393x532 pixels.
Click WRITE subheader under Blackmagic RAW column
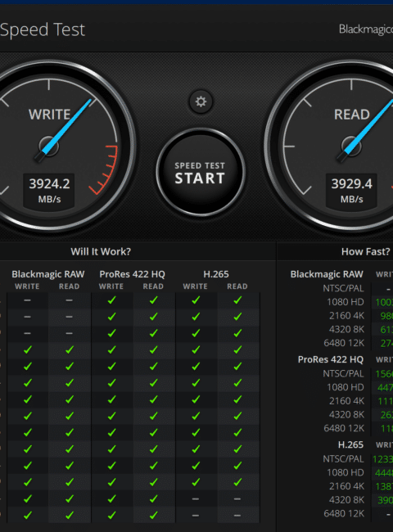(x=27, y=286)
